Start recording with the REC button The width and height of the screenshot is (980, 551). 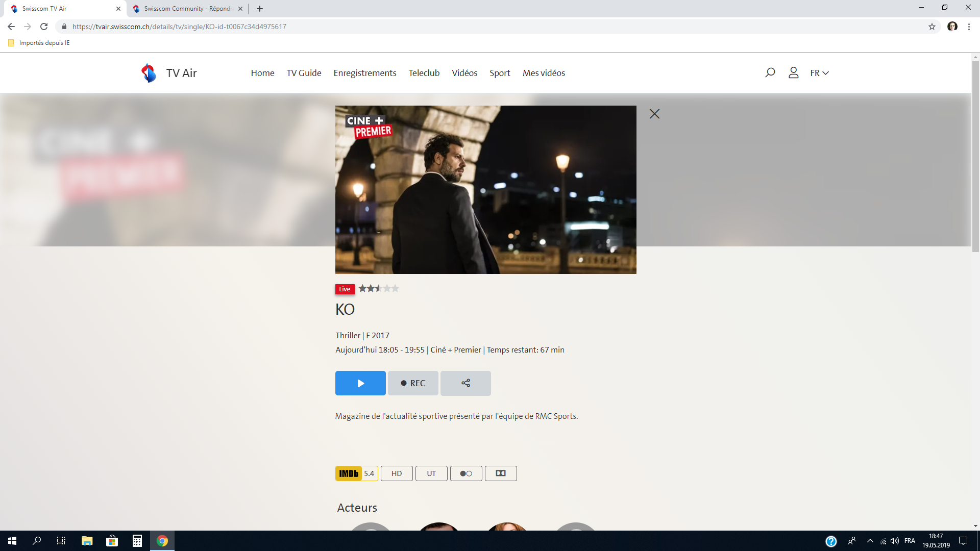coord(413,383)
